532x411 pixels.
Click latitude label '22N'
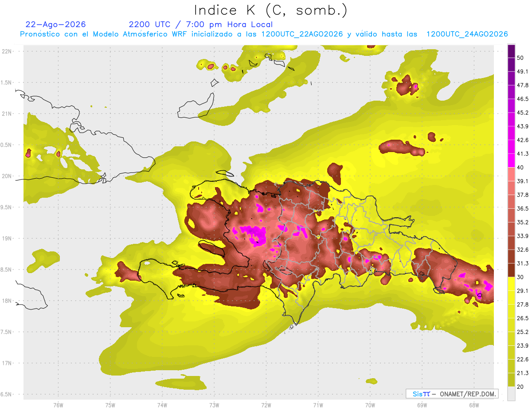pos(7,51)
